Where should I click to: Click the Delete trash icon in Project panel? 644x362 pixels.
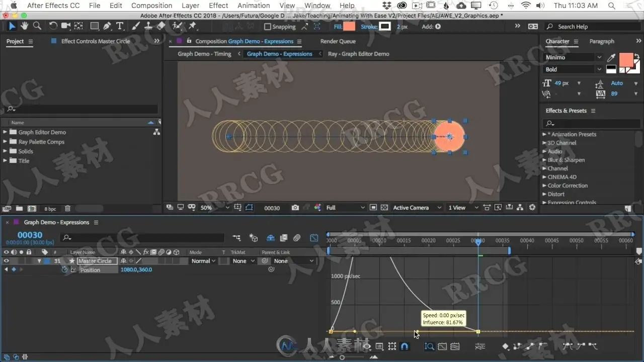pos(67,208)
